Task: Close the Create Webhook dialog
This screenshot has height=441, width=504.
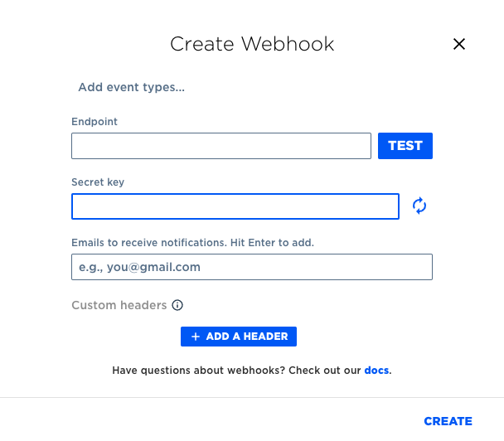Action: (459, 44)
